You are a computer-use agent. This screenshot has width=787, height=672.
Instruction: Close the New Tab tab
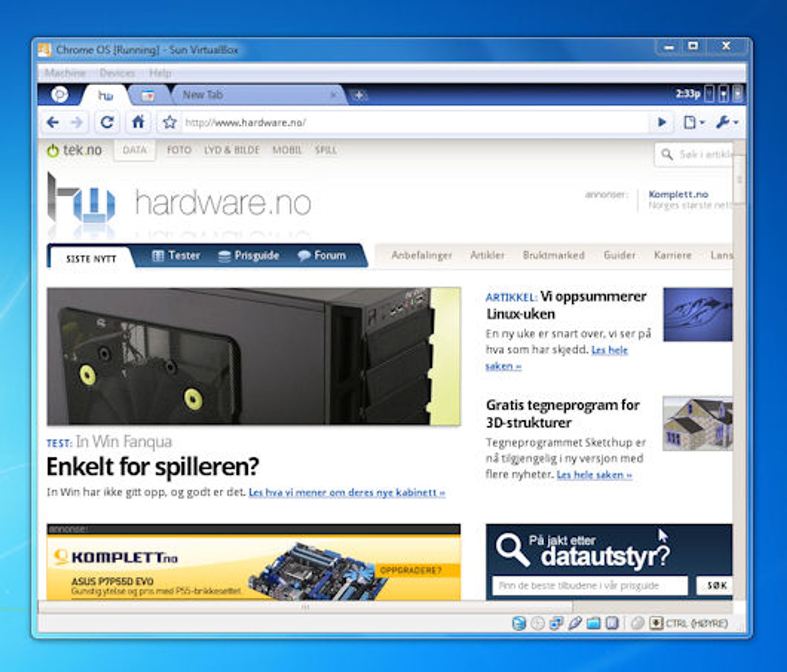333,95
